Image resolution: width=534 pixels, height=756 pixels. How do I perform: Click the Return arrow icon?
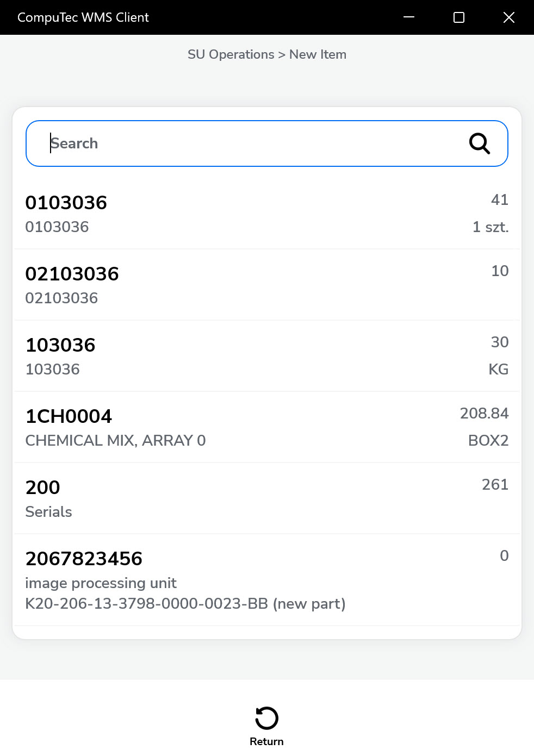click(x=266, y=718)
